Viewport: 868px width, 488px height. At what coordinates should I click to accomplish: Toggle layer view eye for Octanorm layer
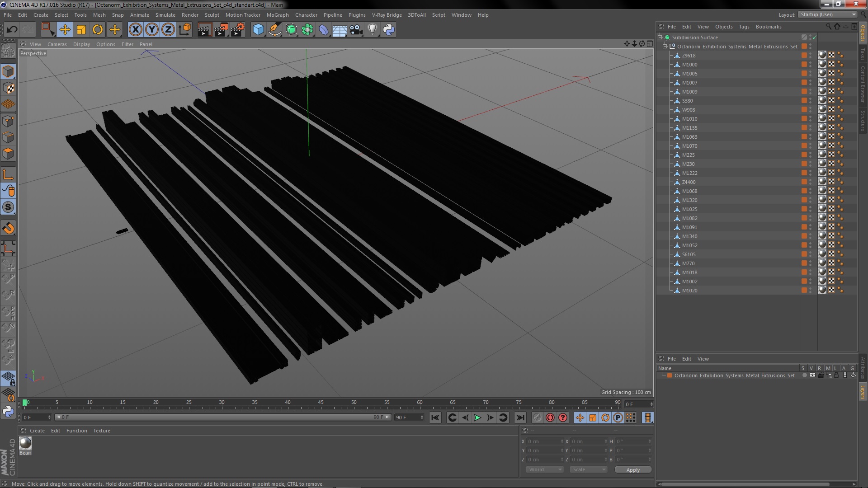tap(812, 375)
